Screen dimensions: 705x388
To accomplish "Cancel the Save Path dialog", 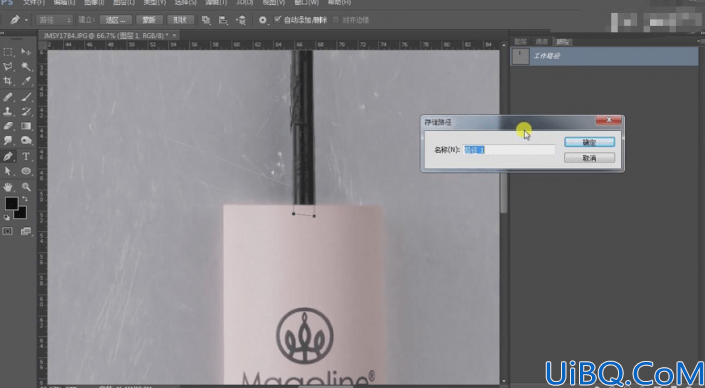I will coord(589,158).
